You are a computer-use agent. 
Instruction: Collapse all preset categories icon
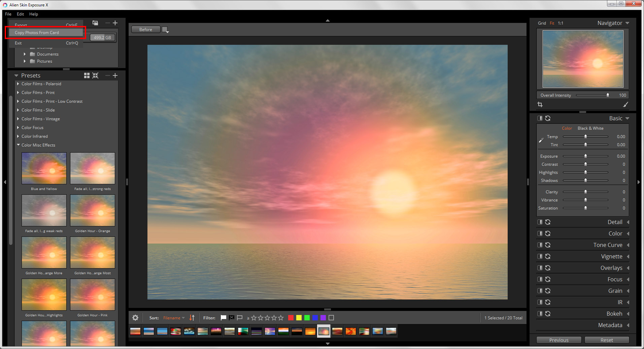point(96,75)
